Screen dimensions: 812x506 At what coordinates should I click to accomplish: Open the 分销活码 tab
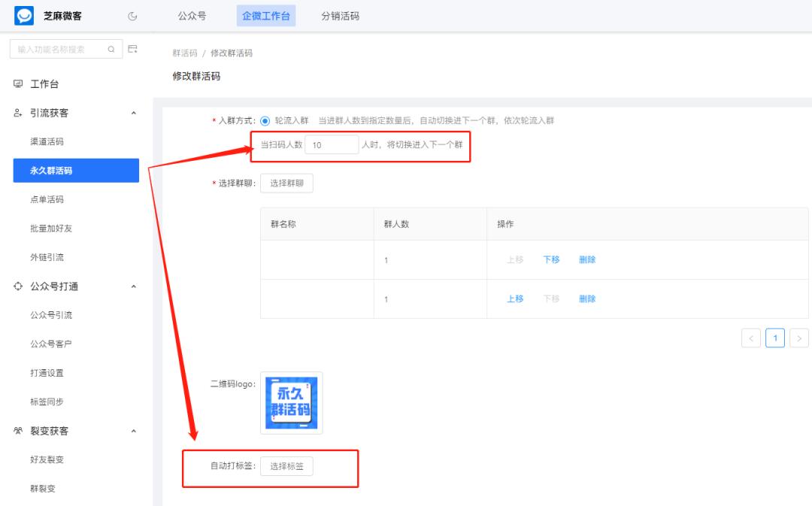(343, 15)
